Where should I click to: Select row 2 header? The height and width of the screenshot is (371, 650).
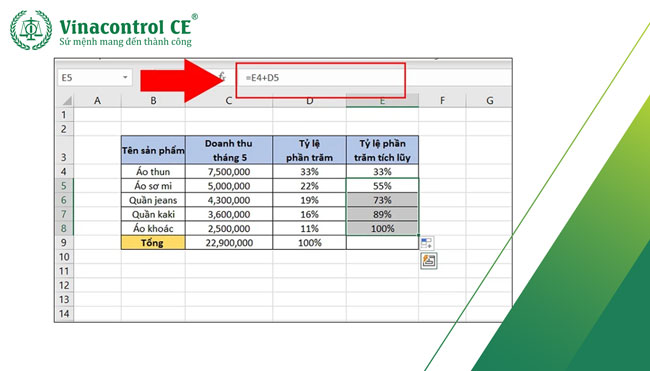coord(64,129)
